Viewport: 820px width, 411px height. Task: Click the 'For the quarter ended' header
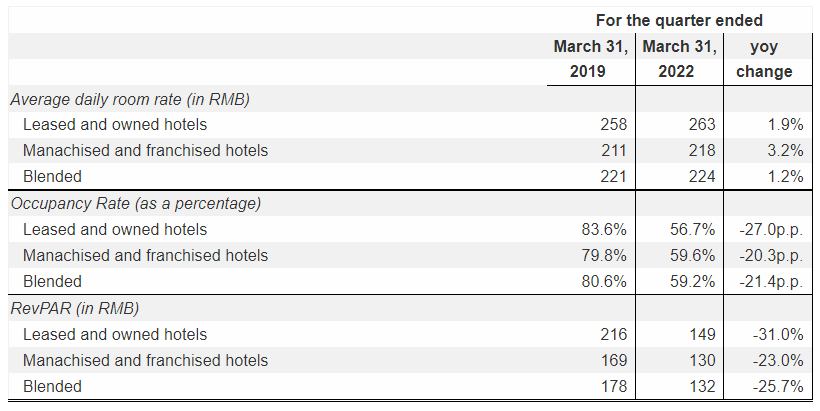(x=679, y=20)
